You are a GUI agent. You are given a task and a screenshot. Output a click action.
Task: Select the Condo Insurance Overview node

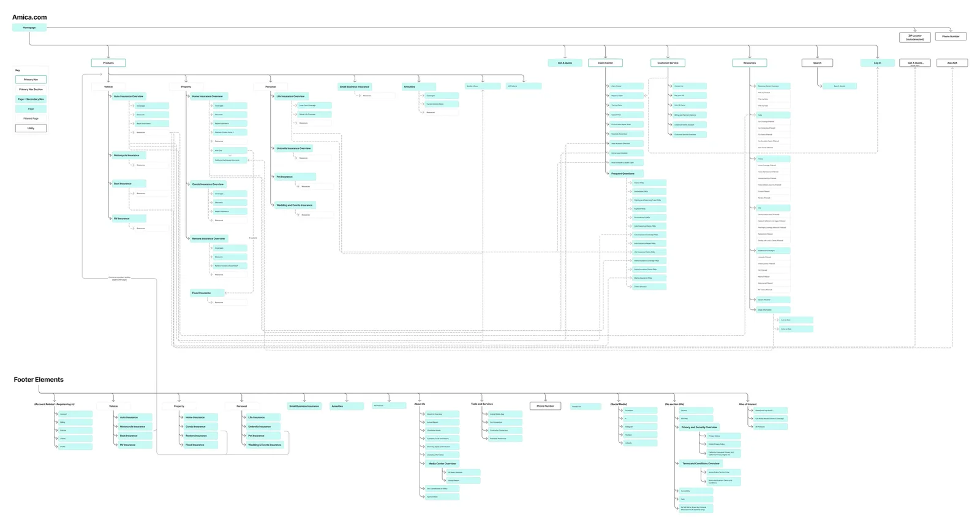click(x=208, y=184)
